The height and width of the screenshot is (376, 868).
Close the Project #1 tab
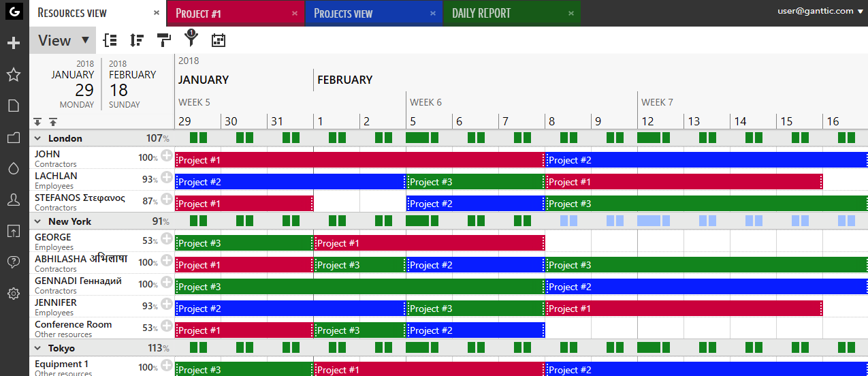(295, 13)
